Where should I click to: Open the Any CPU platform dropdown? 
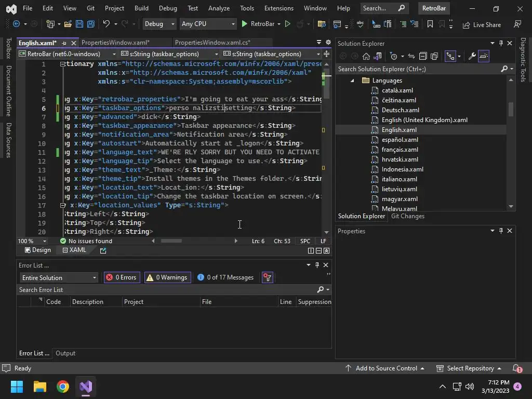tap(208, 24)
